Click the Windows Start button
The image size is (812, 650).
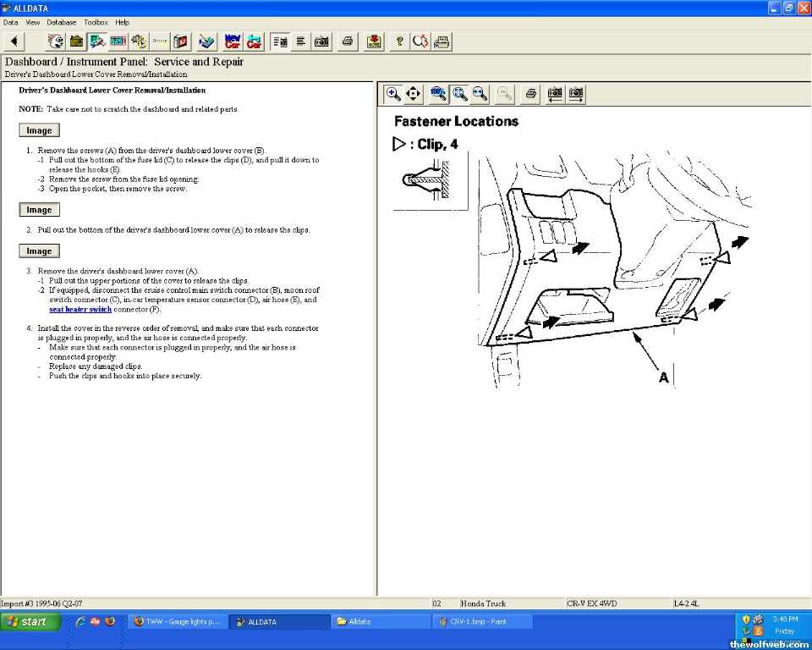(30, 621)
